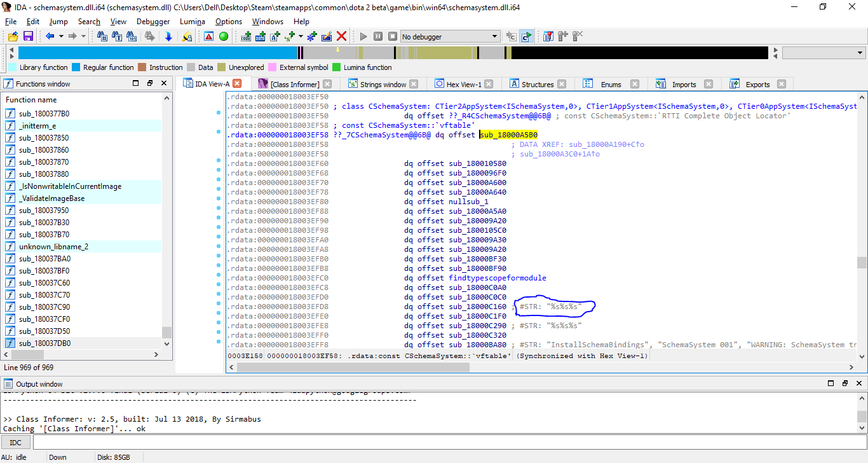
Task: Click the pause process button
Action: [378, 36]
